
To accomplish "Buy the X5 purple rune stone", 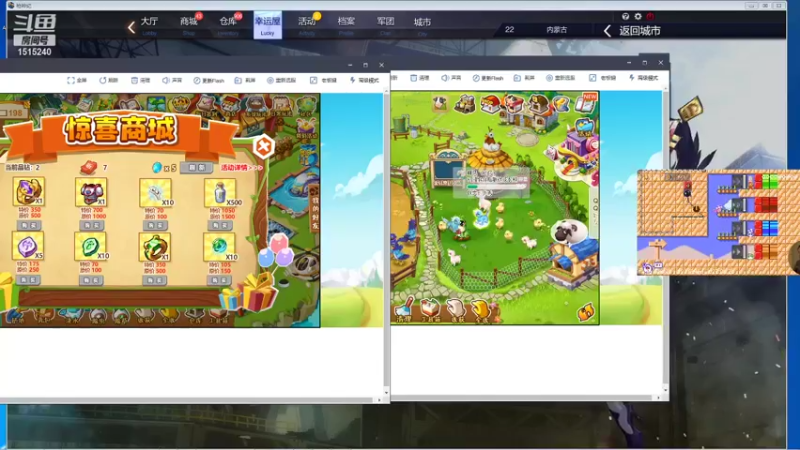I will point(28,280).
